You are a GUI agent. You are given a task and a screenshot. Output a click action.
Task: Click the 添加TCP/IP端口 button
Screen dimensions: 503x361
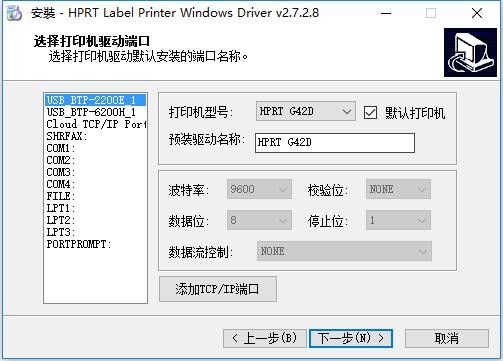(x=218, y=289)
